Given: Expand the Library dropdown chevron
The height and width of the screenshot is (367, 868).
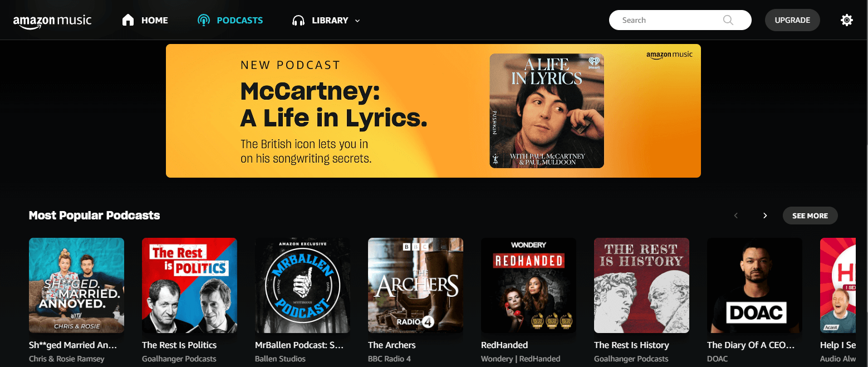Looking at the screenshot, I should [357, 21].
